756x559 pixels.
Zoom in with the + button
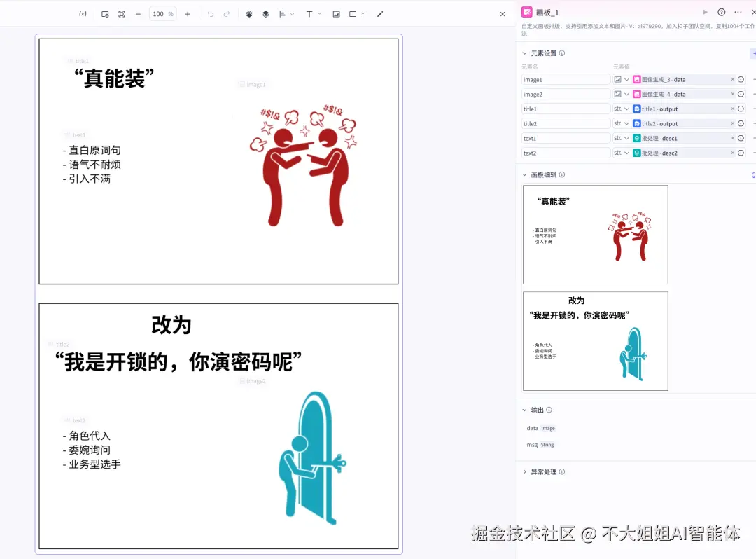(x=188, y=13)
